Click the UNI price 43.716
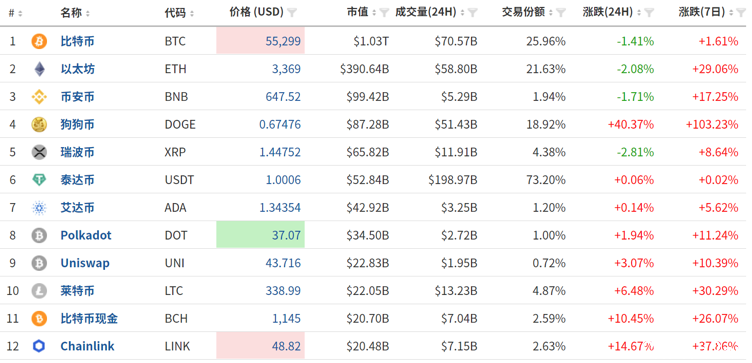Viewport: 752px width, 363px height. [x=283, y=263]
